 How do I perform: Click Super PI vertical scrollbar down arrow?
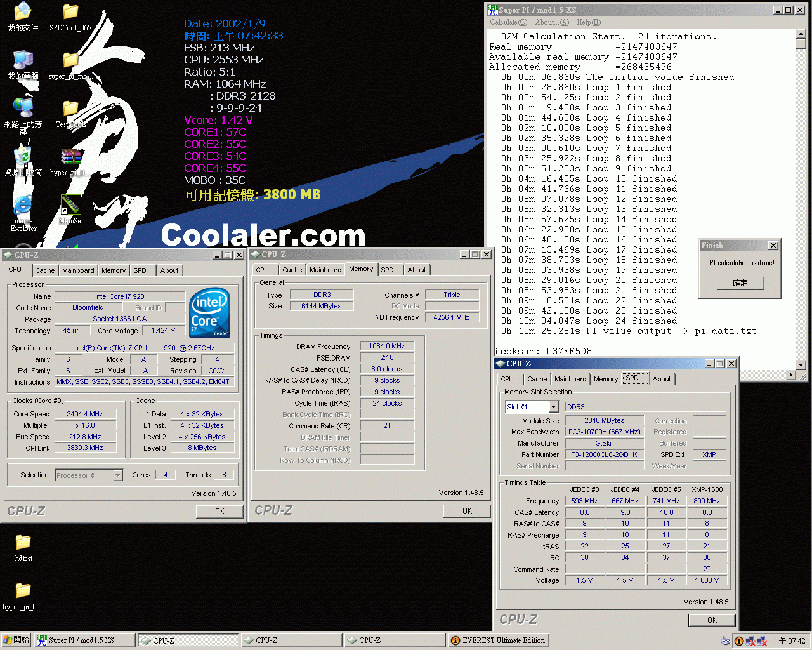point(801,365)
